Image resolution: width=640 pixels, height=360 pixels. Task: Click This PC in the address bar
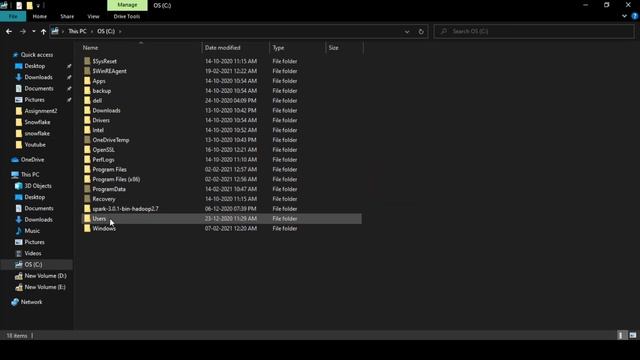pyautogui.click(x=77, y=31)
